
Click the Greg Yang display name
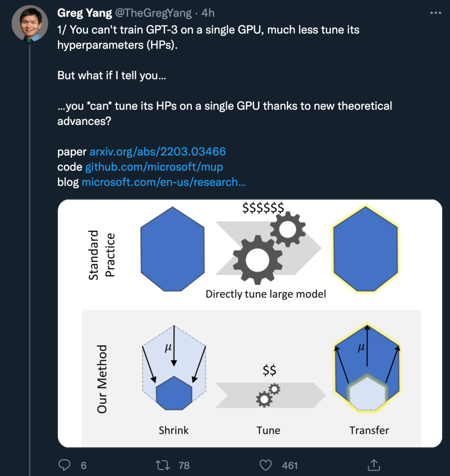point(85,13)
